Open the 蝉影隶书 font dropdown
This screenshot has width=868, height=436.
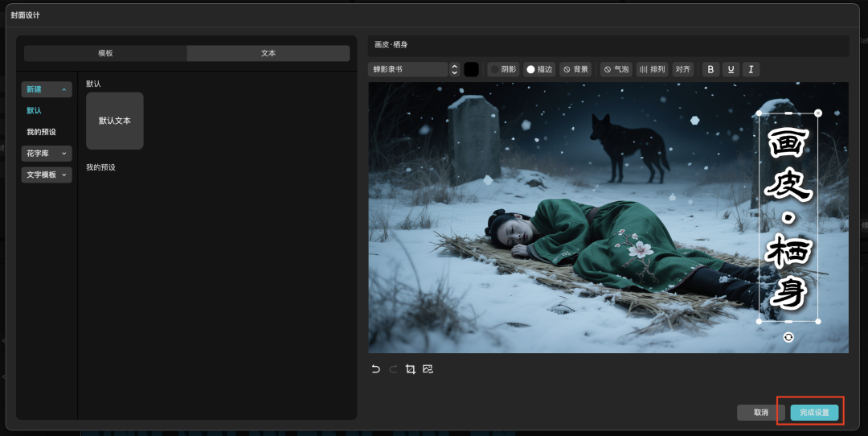click(413, 69)
